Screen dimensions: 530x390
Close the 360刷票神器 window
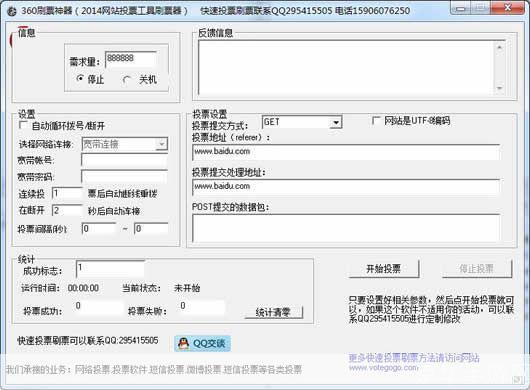(507, 8)
